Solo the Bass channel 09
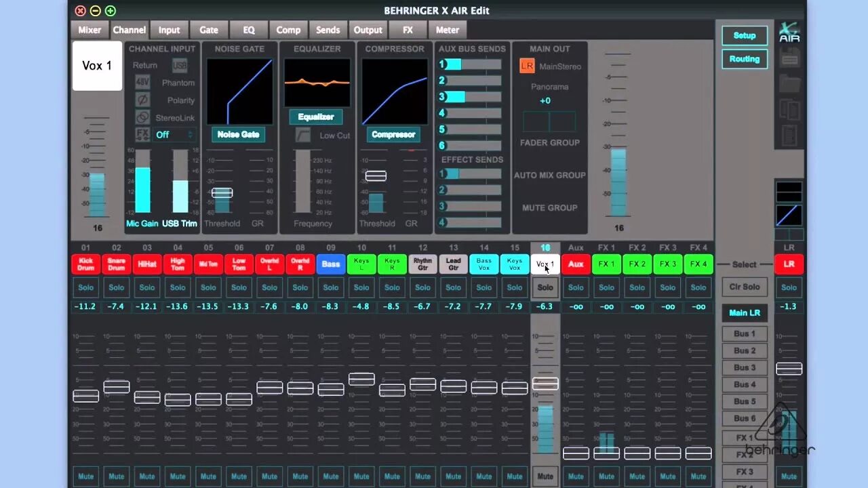The height and width of the screenshot is (488, 868). (331, 287)
